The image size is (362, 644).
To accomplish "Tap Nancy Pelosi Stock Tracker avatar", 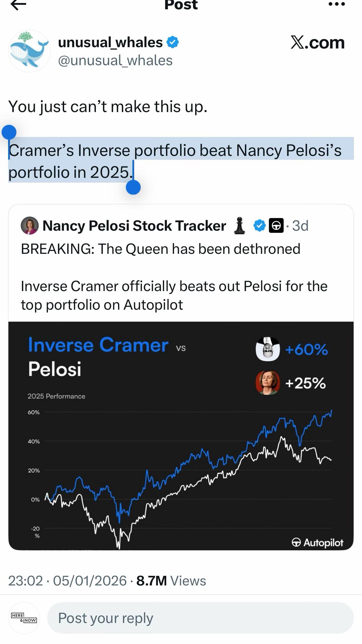I will click(29, 226).
